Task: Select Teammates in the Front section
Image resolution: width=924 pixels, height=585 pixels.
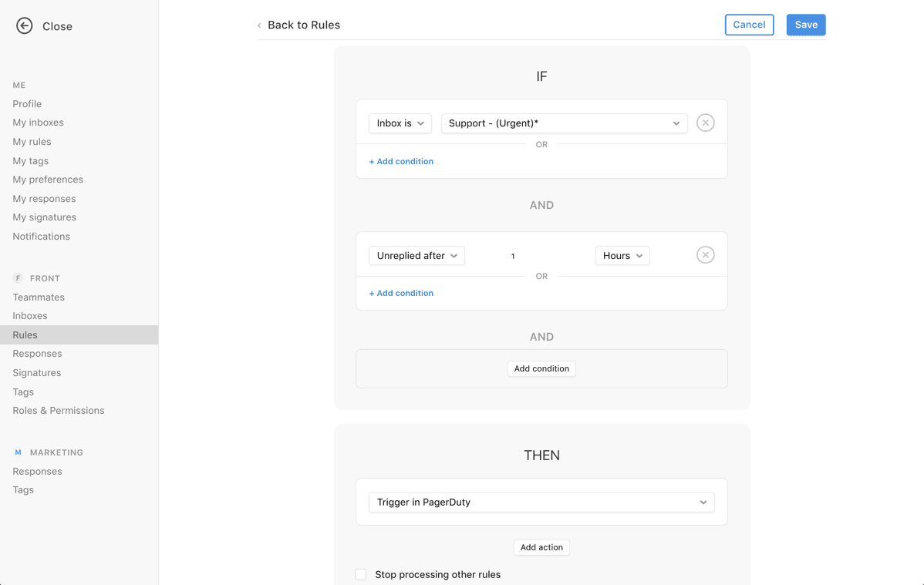Action: tap(39, 298)
